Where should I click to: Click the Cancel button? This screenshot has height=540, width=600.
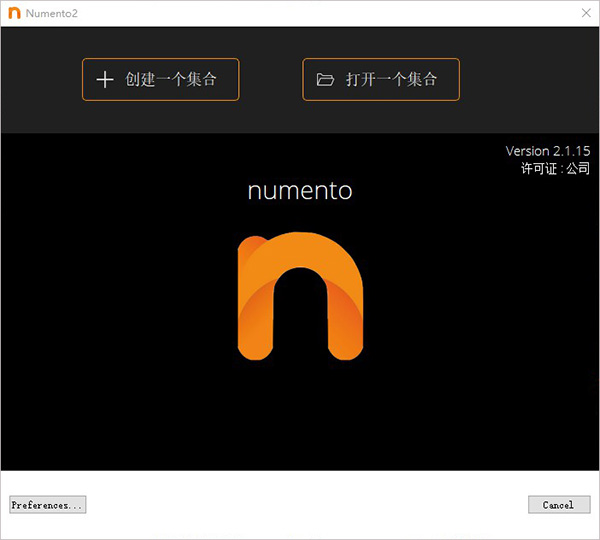(x=559, y=504)
